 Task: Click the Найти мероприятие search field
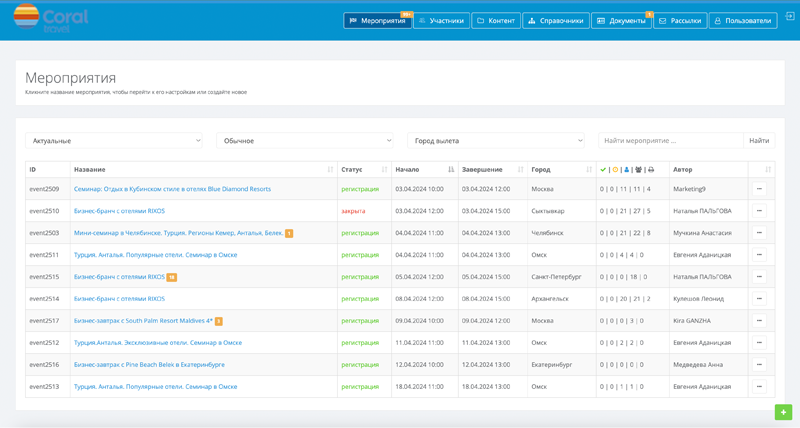[670, 141]
